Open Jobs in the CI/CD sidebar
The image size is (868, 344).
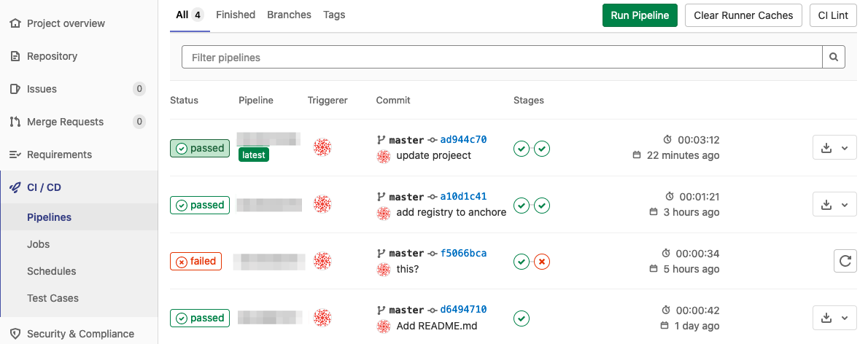(x=39, y=244)
